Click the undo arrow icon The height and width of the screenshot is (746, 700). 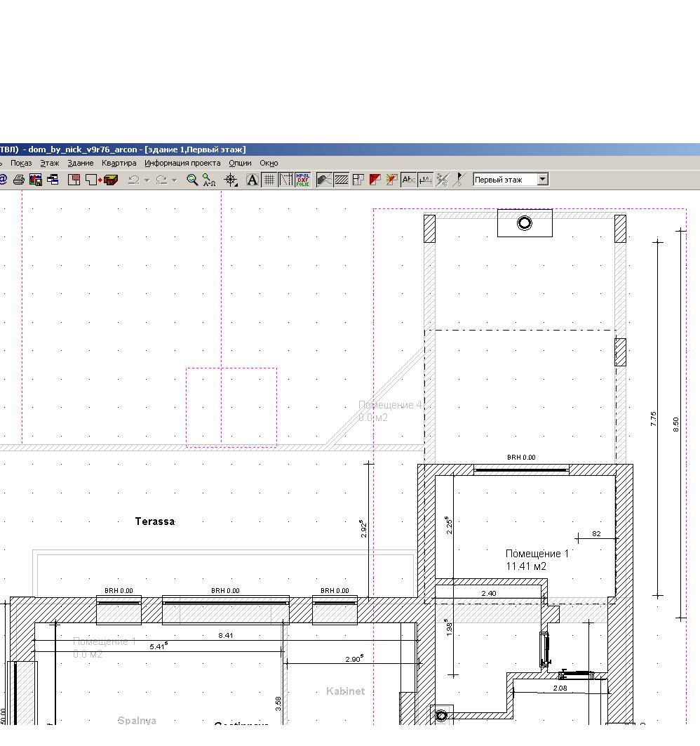point(134,180)
